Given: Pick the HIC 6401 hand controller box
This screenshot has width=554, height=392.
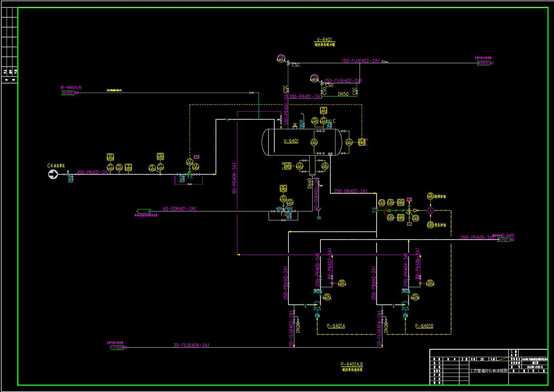Looking at the screenshot, I should point(283,188).
